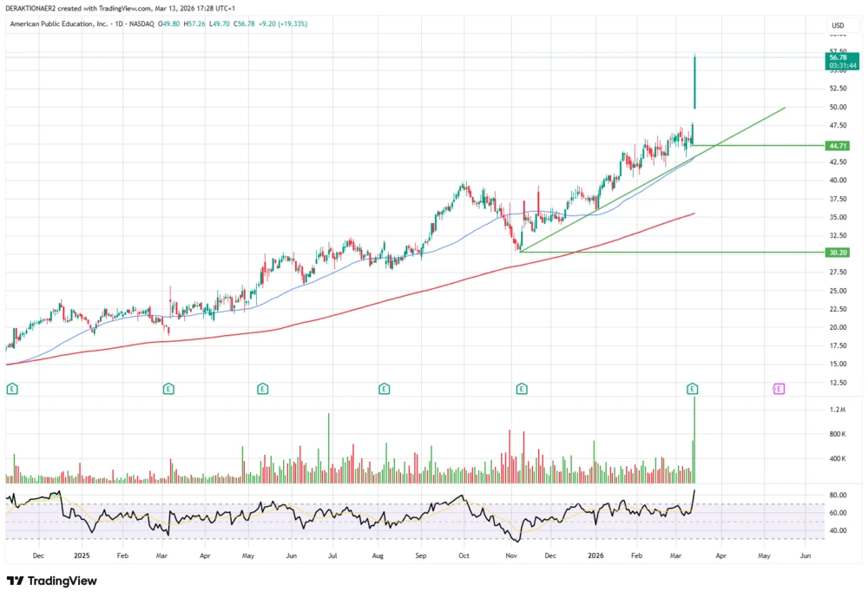Click the earnings "E" icon below March 2025
868x598 pixels.
point(169,389)
